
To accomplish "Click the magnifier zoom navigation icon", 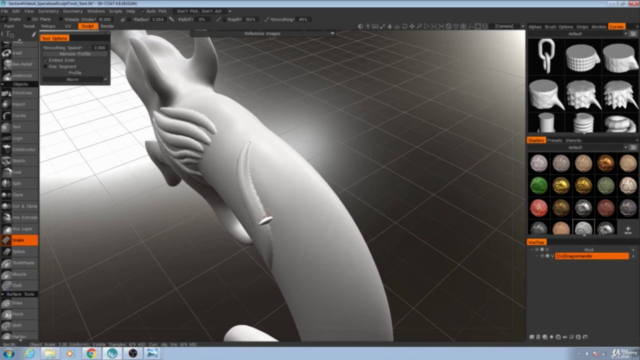I will (419, 26).
